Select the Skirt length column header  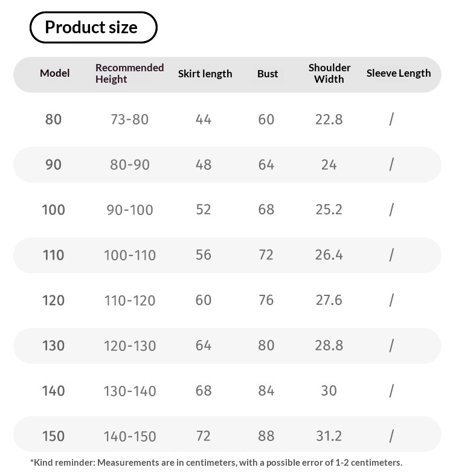coord(205,74)
